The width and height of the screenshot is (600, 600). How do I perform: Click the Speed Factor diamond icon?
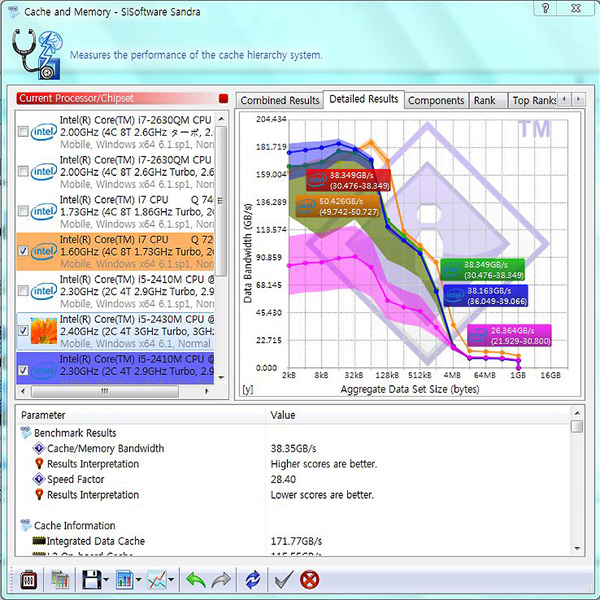click(x=39, y=479)
